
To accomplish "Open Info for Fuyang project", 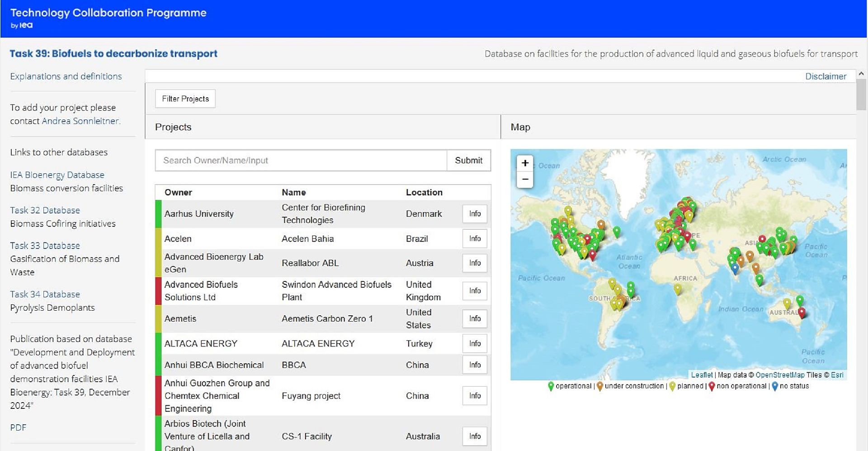I will [x=475, y=395].
